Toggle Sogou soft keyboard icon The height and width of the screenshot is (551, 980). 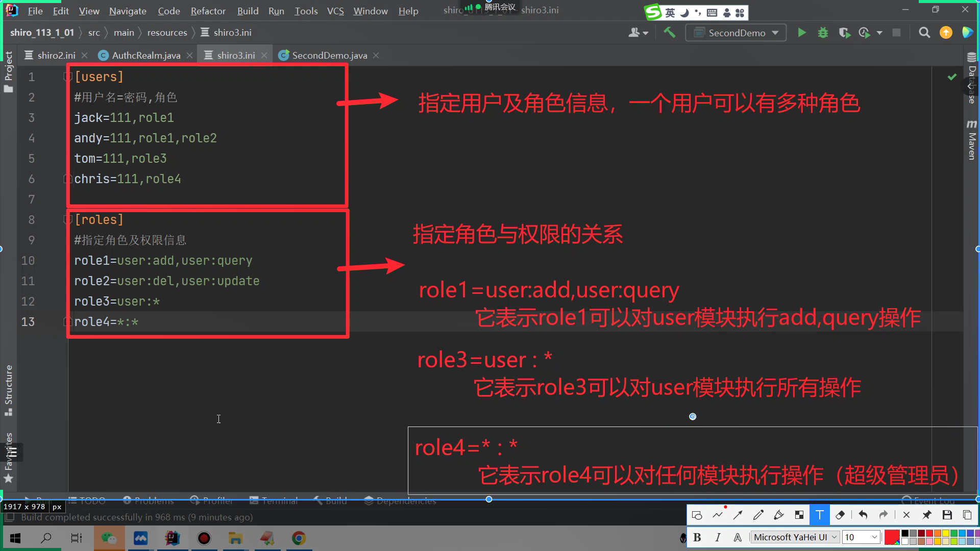(712, 13)
